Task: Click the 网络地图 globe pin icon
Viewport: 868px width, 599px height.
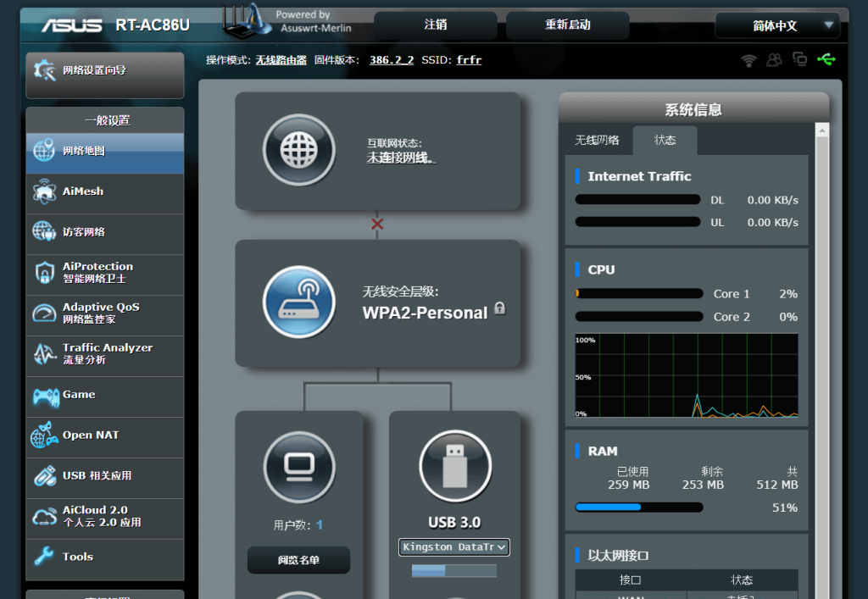Action: (x=44, y=151)
